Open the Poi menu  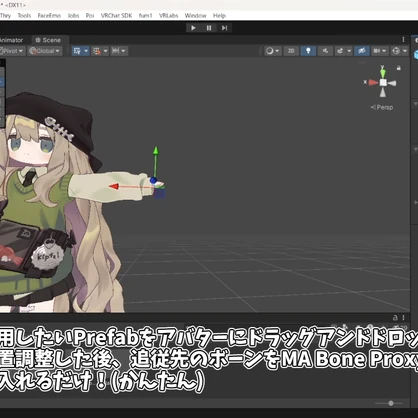[x=90, y=16]
